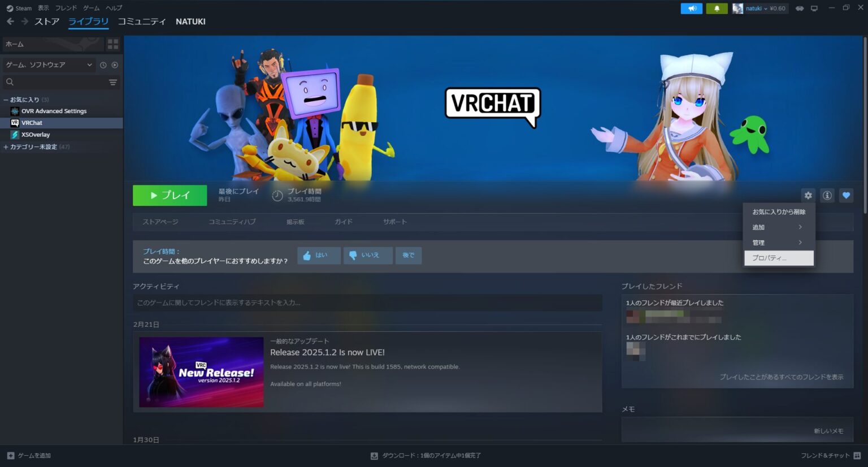Open the gear settings icon on VRChat page
Screen dimensions: 868x467
click(x=808, y=195)
